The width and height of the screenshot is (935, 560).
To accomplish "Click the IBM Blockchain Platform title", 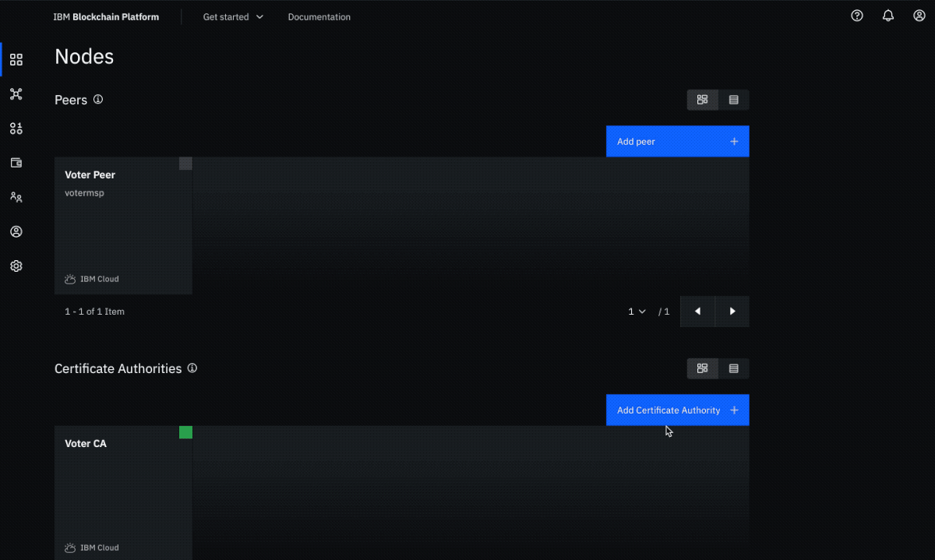I will click(106, 16).
